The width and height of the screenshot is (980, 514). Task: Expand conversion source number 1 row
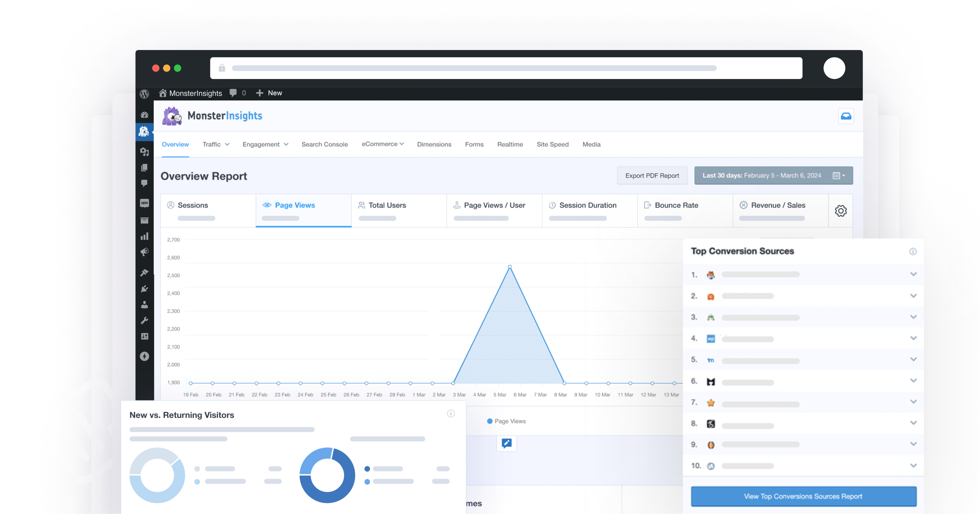(x=913, y=275)
